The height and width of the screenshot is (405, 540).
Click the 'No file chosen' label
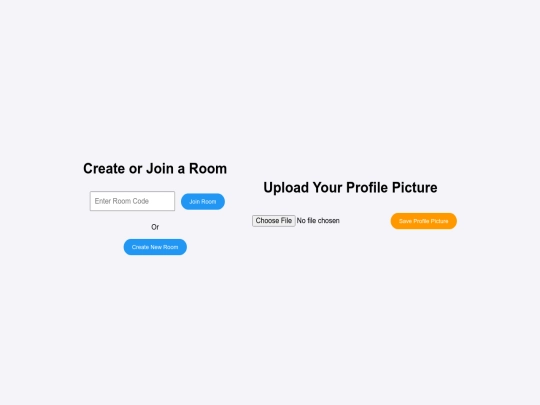[318, 221]
